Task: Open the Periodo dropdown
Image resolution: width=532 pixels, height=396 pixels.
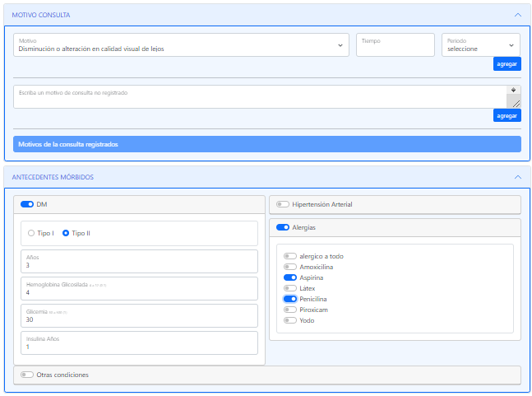Action: [480, 45]
